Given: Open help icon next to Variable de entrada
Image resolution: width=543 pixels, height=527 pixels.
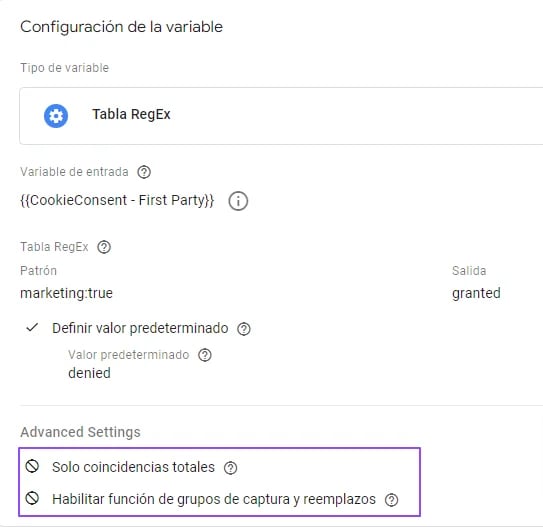Looking at the screenshot, I should tap(144, 172).
